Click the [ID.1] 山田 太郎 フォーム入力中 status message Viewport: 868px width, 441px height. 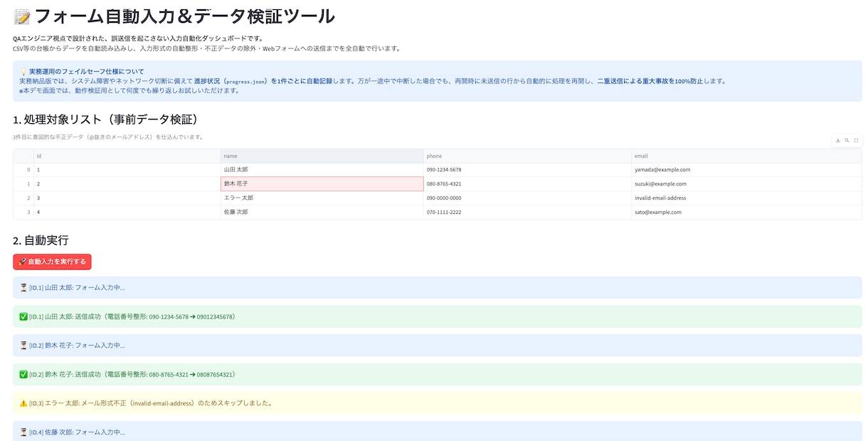[x=438, y=287]
